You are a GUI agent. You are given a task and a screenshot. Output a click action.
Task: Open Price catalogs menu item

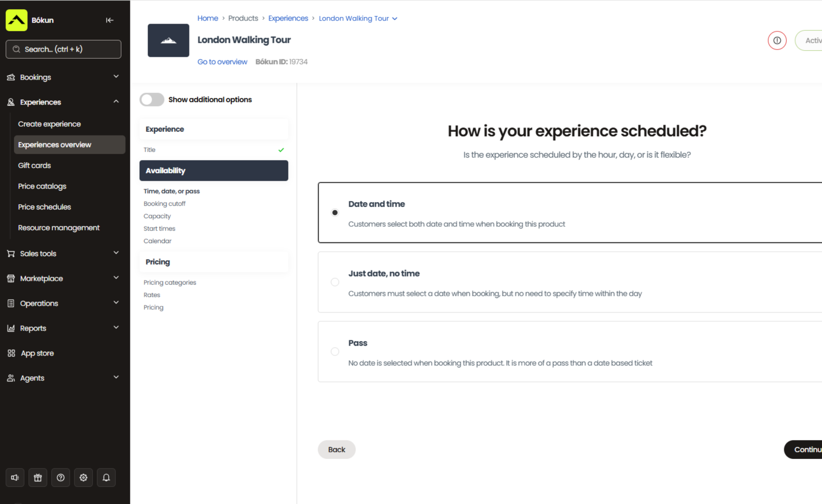(42, 186)
